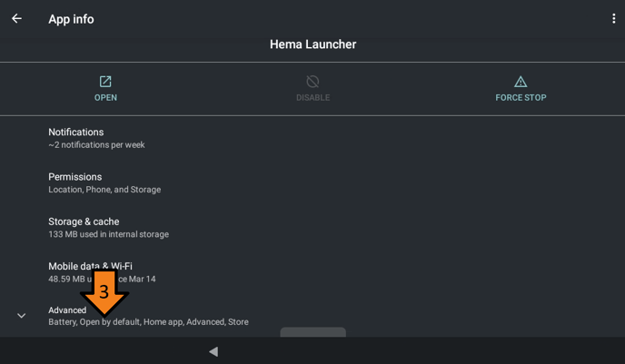Go back using the top-left arrow
The height and width of the screenshot is (364, 625).
click(x=16, y=18)
